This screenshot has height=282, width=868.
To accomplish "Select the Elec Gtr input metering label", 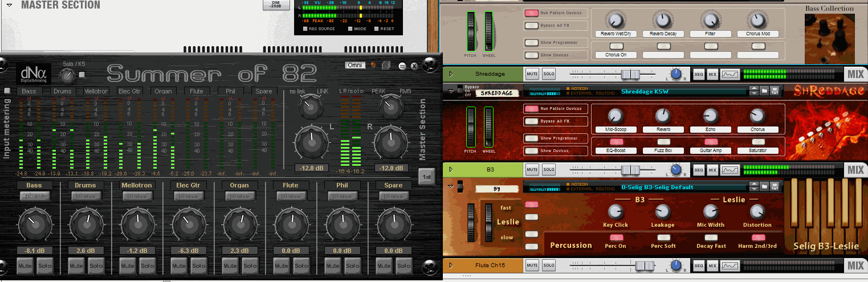I will coord(129,91).
